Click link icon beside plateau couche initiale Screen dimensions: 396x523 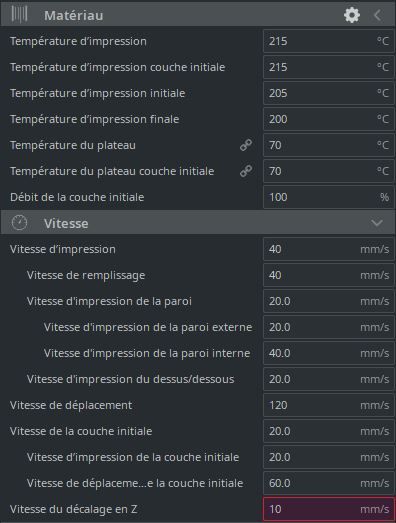tap(246, 171)
